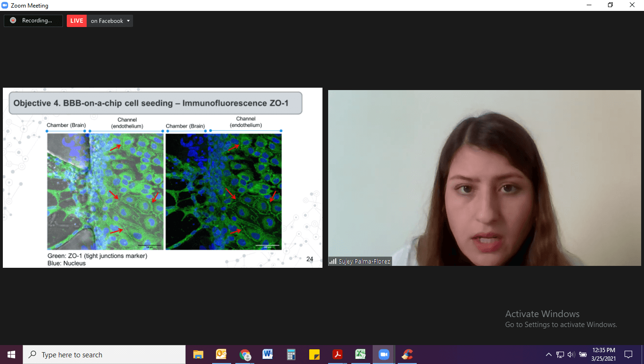Image resolution: width=644 pixels, height=364 pixels.
Task: Open Microsoft Word from the taskbar
Action: click(x=268, y=355)
